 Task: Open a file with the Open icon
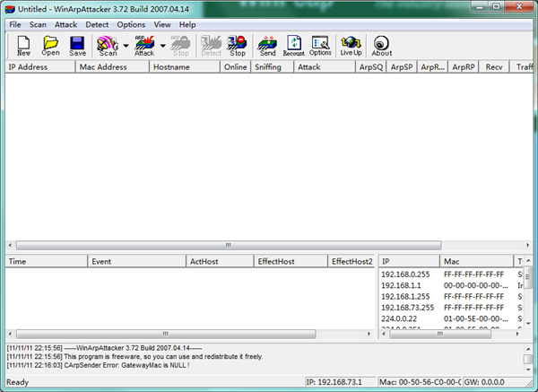point(50,46)
